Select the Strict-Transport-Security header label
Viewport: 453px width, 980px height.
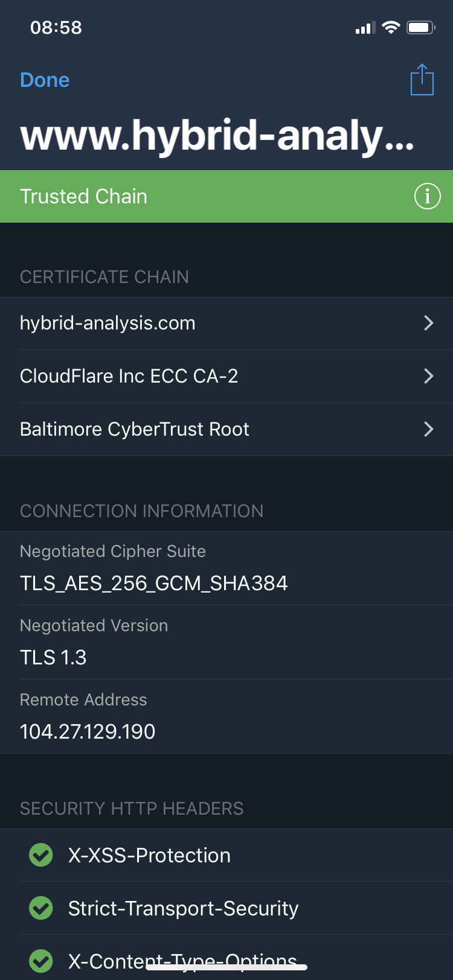(x=183, y=908)
